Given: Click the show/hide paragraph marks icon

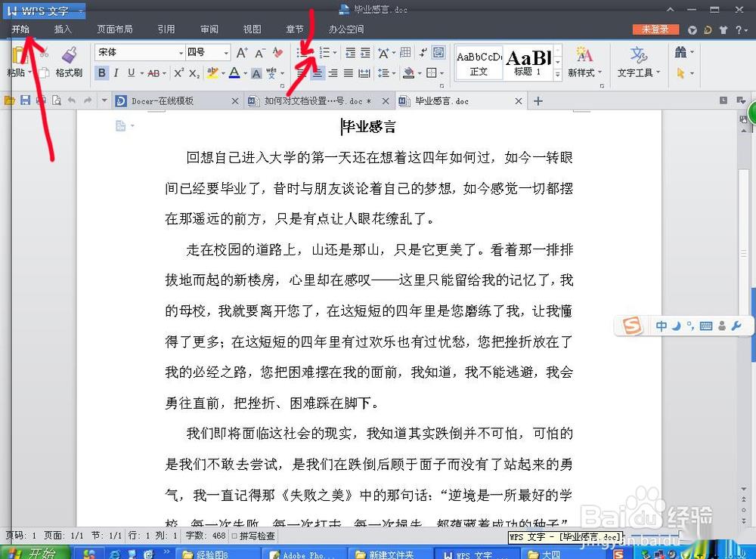Looking at the screenshot, I should (423, 52).
